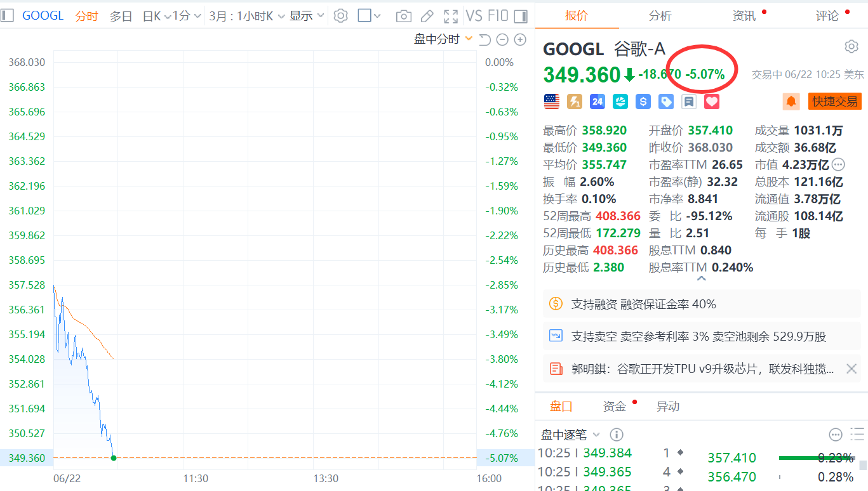868x491 pixels.
Task: Collapse the quote details chevron
Action: tap(701, 278)
